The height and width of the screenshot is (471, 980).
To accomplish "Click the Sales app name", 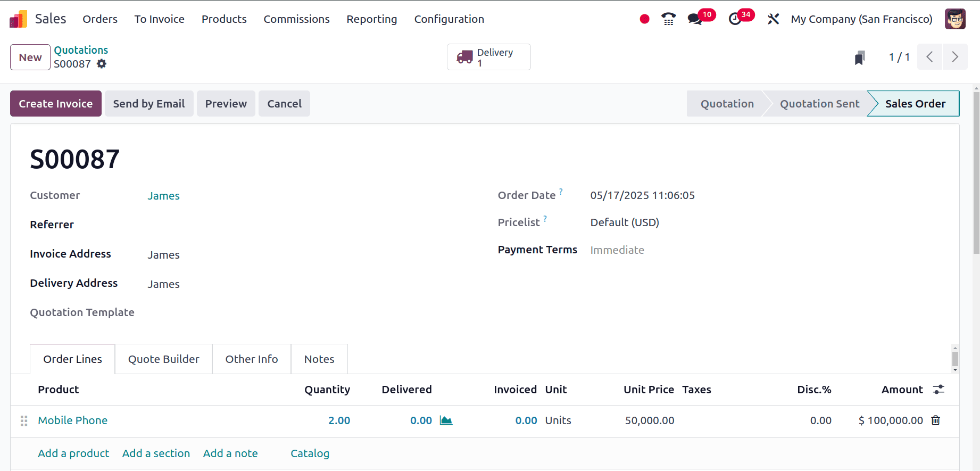I will coord(51,19).
